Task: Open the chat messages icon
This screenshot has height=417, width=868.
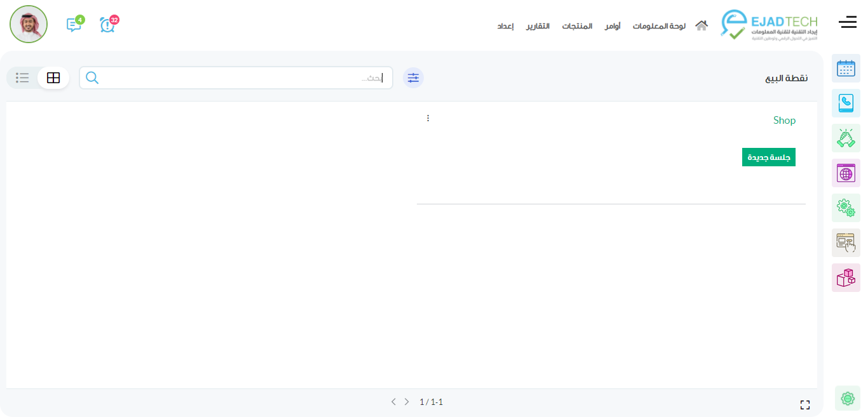Action: [74, 25]
